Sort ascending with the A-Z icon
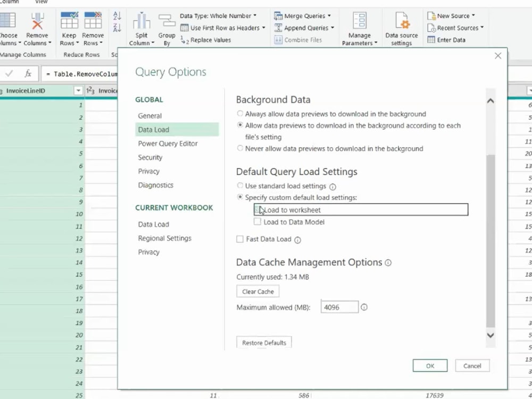Viewport: 532px width, 399px height. tap(117, 15)
